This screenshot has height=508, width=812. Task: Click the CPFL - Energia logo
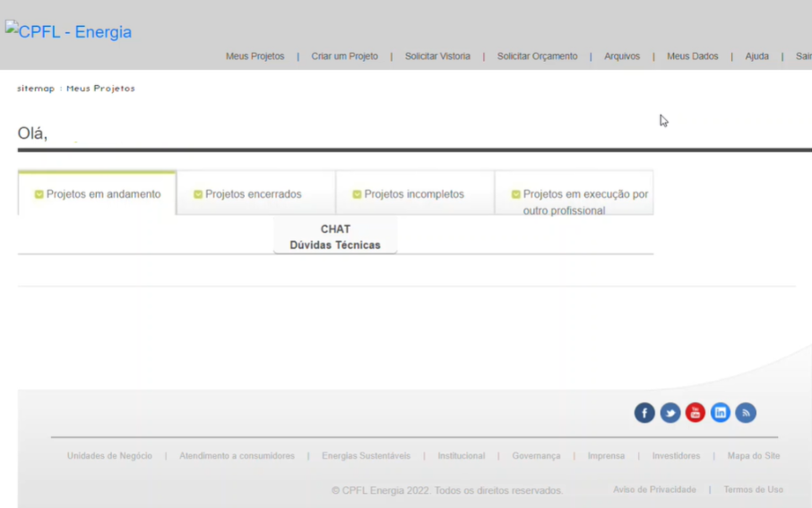click(x=68, y=31)
